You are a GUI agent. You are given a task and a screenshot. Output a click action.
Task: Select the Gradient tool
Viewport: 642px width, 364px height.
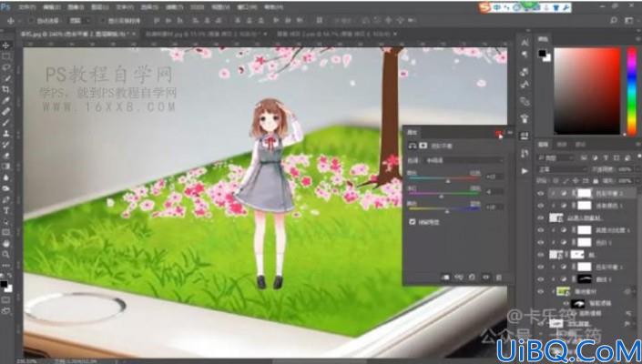click(x=6, y=167)
